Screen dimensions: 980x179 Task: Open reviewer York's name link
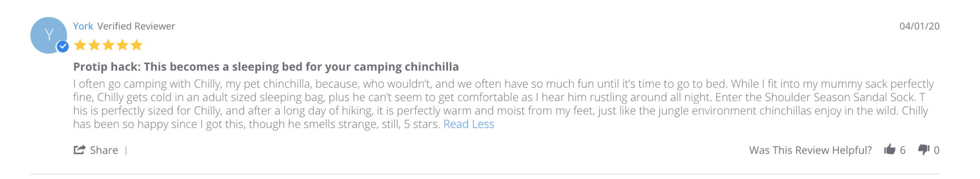[83, 26]
